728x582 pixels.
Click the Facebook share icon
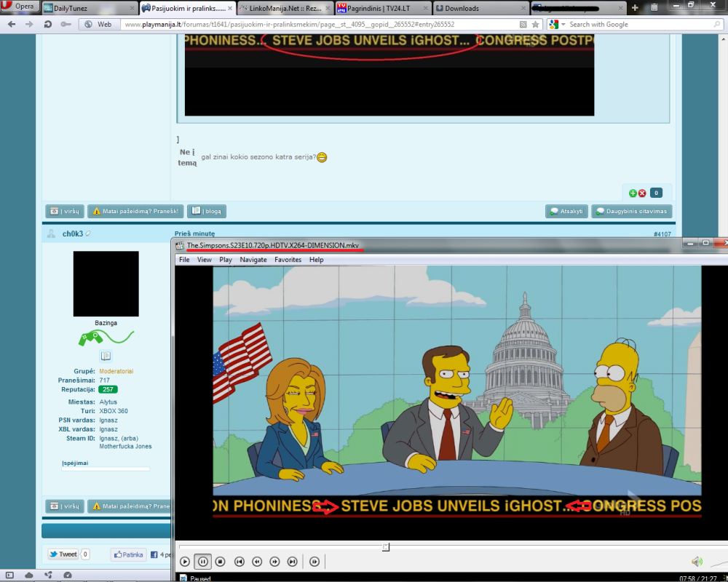[154, 554]
